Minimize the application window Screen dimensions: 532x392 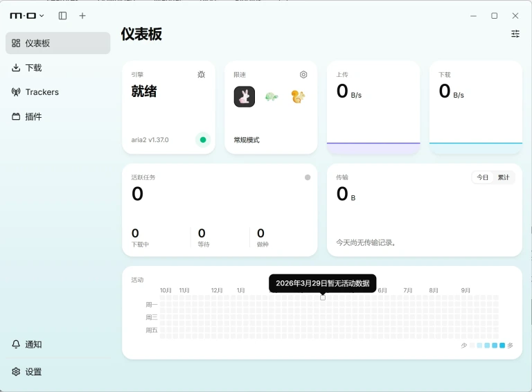coord(473,16)
